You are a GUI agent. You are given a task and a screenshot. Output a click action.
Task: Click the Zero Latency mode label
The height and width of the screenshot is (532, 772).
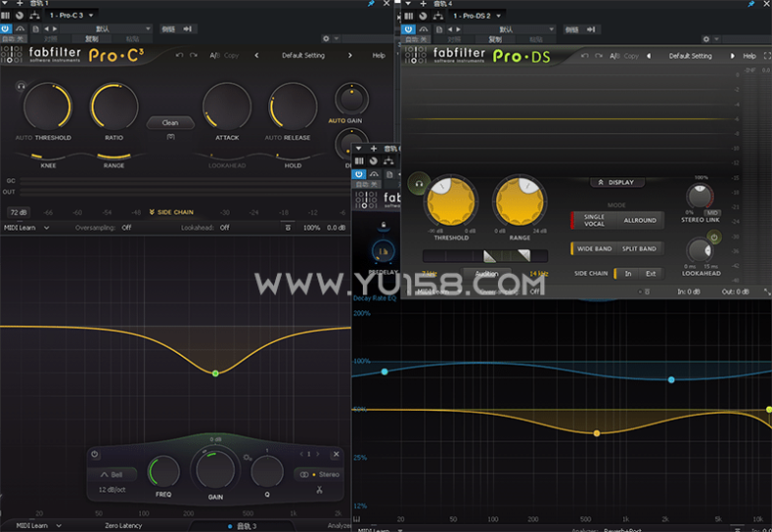[x=123, y=526]
